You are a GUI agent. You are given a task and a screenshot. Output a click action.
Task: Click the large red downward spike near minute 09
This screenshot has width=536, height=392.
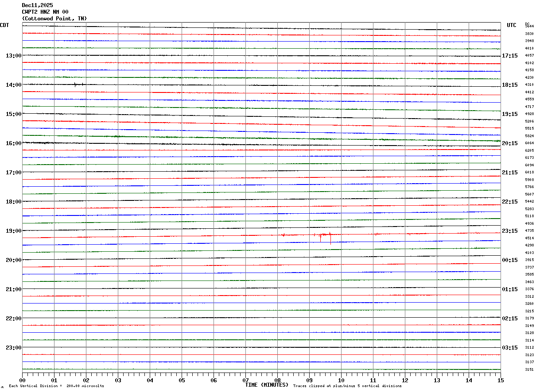tap(330, 238)
